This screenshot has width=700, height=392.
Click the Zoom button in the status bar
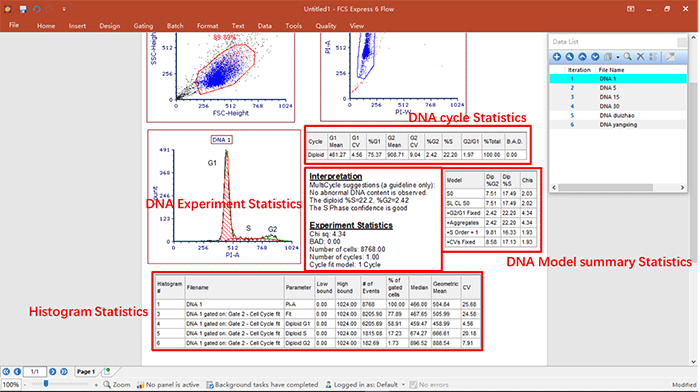(x=117, y=384)
